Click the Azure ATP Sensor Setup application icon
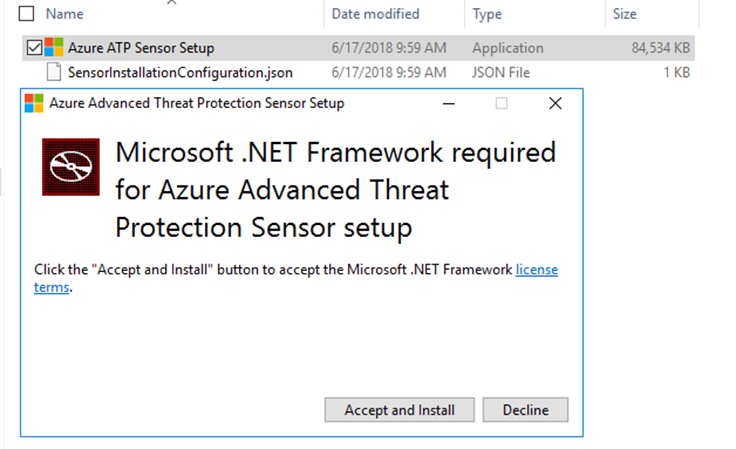This screenshot has height=449, width=736. (54, 47)
